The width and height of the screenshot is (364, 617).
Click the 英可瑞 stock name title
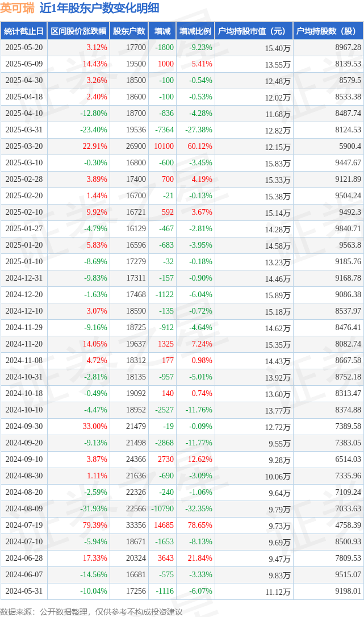[x=17, y=8]
